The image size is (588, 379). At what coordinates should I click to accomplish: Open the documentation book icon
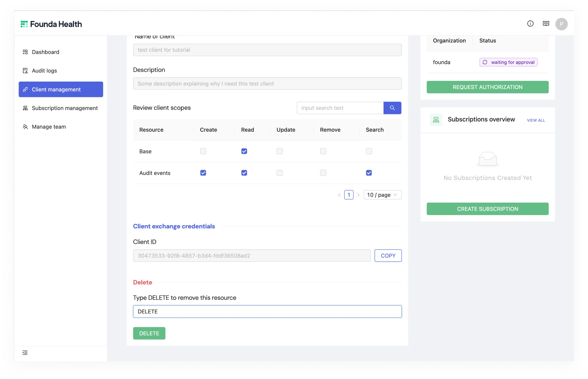[x=545, y=24]
